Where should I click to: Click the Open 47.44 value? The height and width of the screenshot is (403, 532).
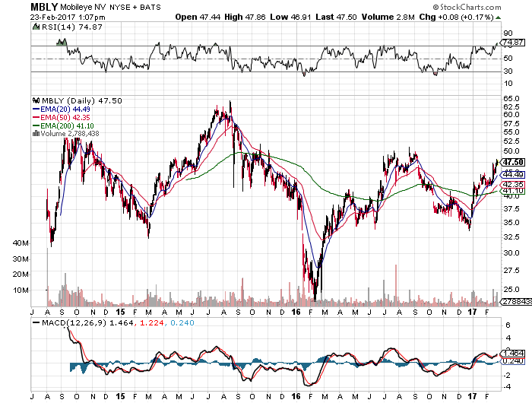(198, 17)
